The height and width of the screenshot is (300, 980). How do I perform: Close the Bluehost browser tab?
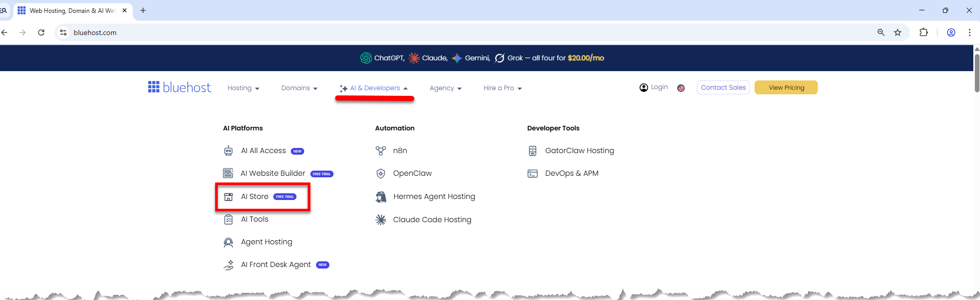(x=125, y=10)
